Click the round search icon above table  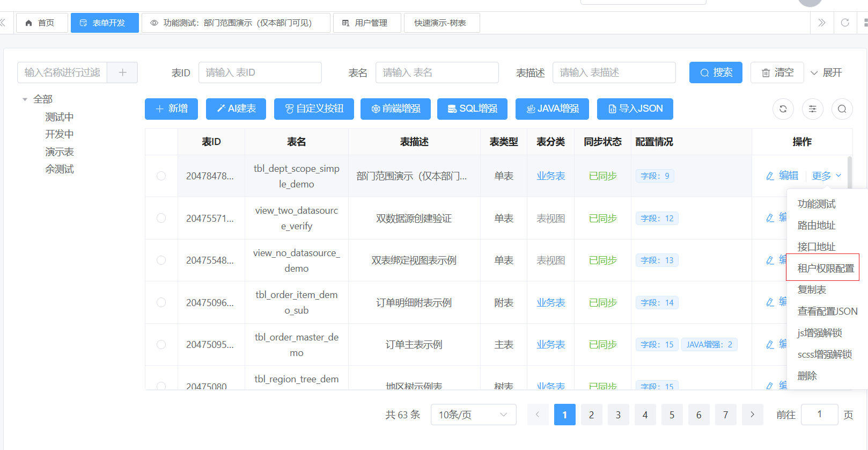[x=842, y=109]
